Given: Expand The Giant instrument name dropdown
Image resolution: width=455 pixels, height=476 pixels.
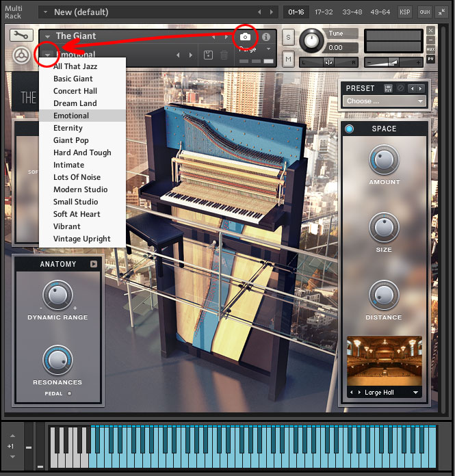Looking at the screenshot, I should pos(47,37).
